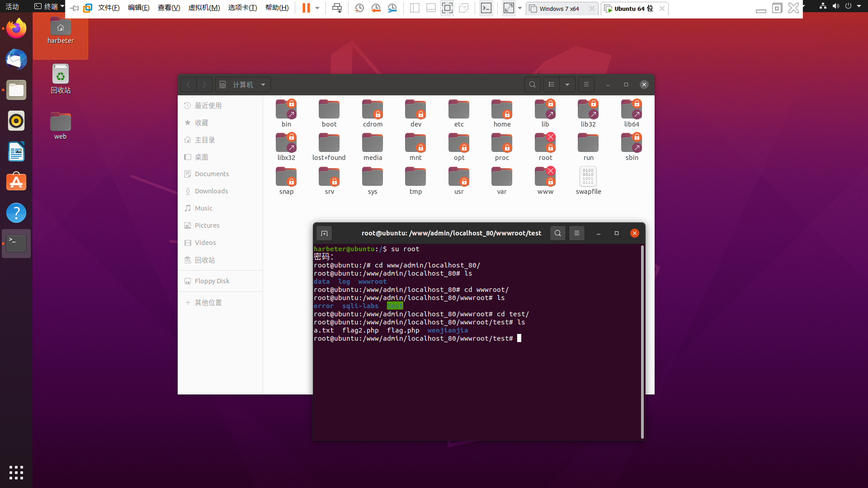868x488 pixels.
Task: Open the 终端 app menu in top bar
Action: pyautogui.click(x=49, y=6)
